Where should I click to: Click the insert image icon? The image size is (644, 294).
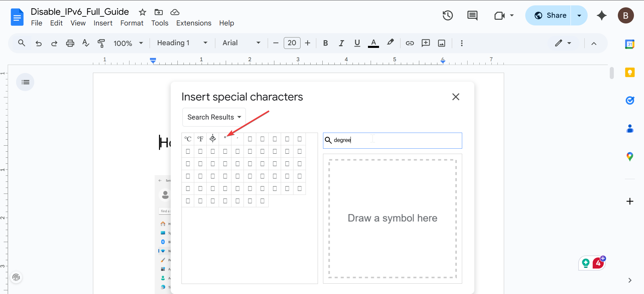tap(441, 43)
